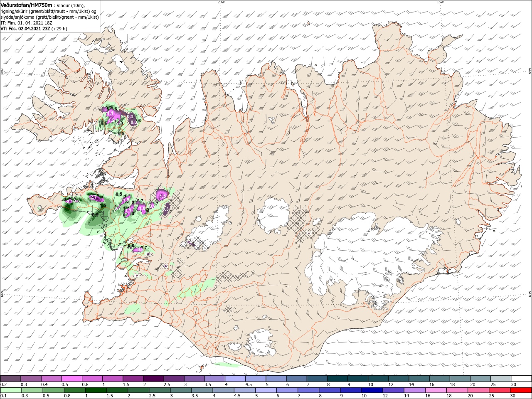Click the dark purple 2 snow legend swatch
Screen dimensions: 532x399
click(x=153, y=379)
